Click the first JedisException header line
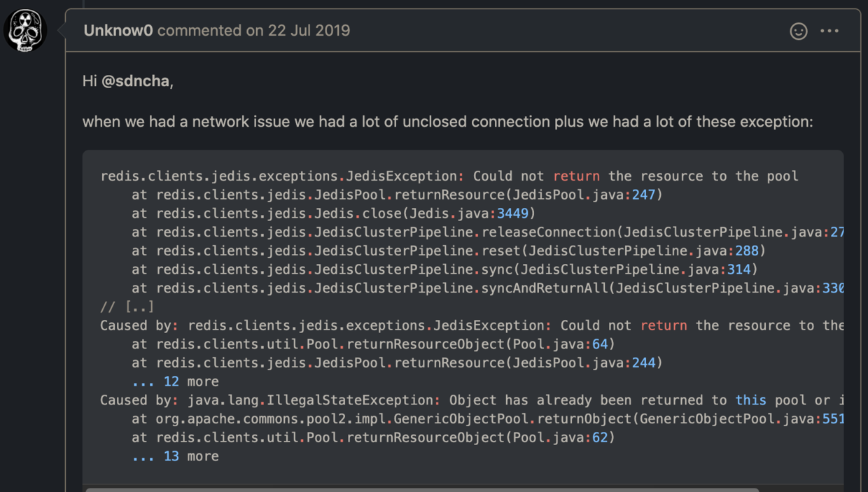868x492 pixels. tap(449, 176)
